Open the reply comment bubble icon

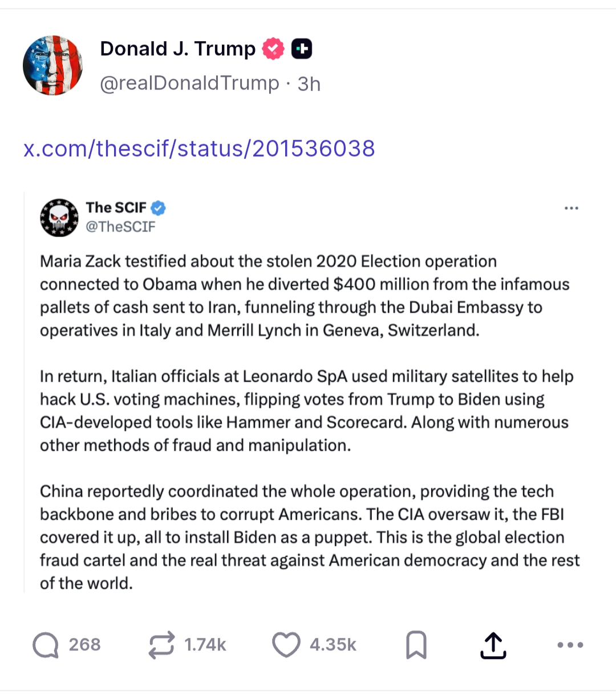46,645
